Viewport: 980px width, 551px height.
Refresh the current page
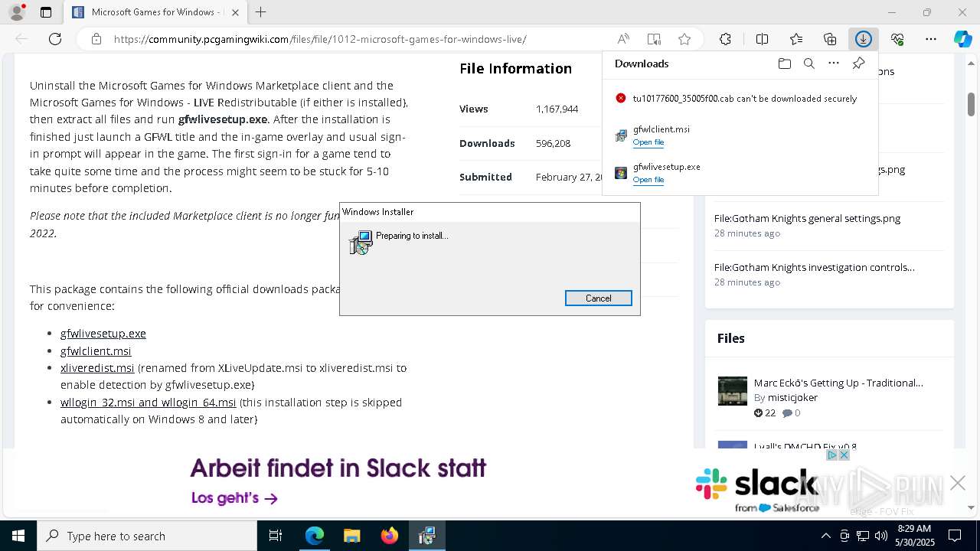[x=55, y=39]
